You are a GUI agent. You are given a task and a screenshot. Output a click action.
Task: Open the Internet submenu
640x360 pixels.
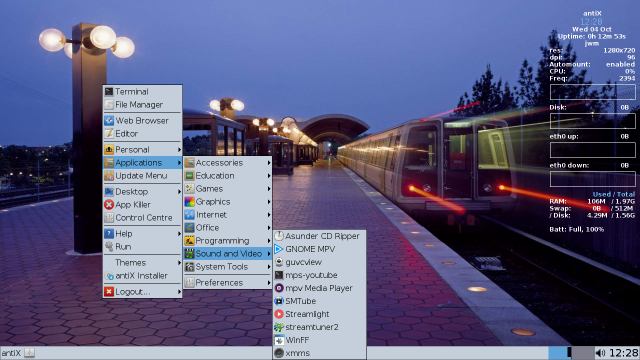tap(227, 215)
